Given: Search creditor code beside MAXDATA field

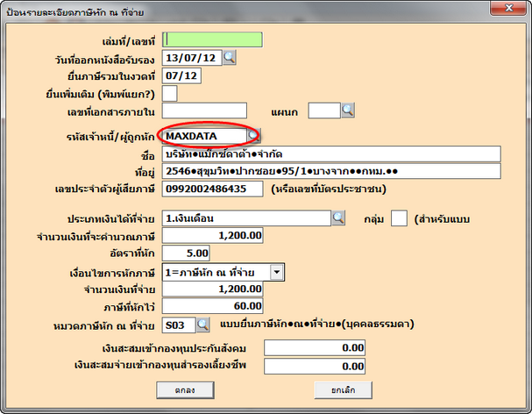Looking at the screenshot, I should pos(253,136).
